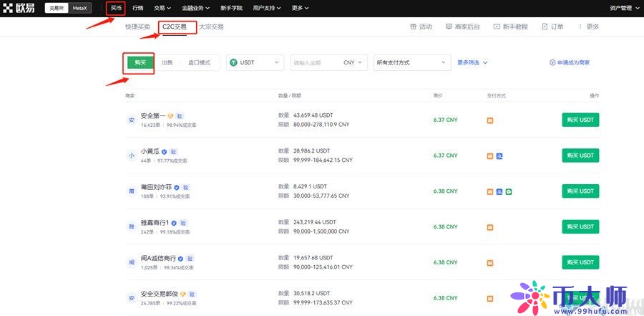This screenshot has width=644, height=316.
Task: Open the 订单 orders icon
Action: [543, 27]
